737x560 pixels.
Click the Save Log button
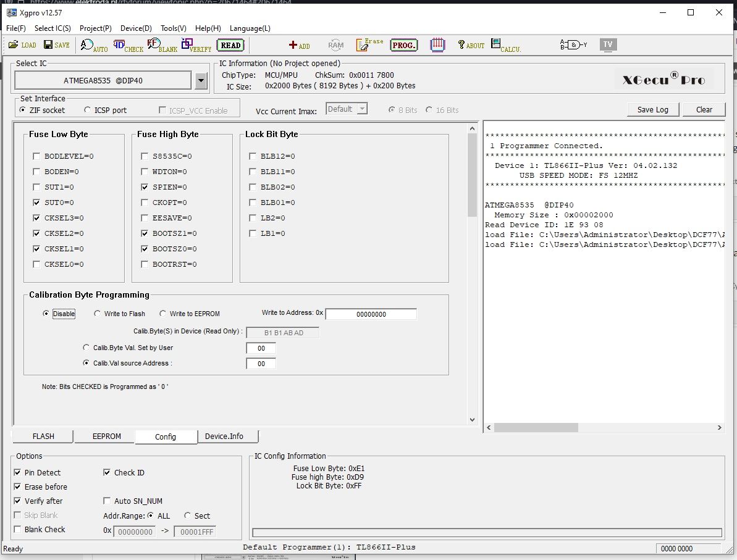click(x=653, y=109)
